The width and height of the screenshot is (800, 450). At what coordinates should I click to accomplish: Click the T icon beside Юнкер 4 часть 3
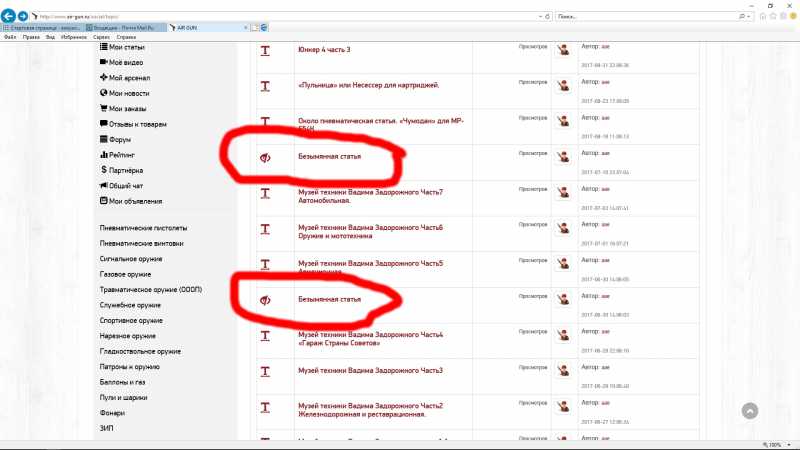pos(265,51)
